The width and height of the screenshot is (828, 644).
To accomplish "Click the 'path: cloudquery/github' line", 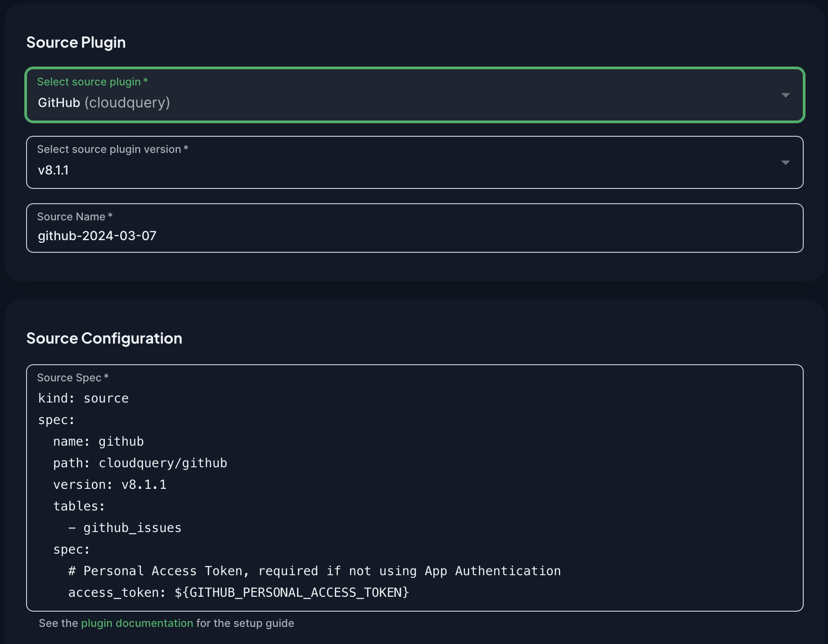I will (140, 463).
